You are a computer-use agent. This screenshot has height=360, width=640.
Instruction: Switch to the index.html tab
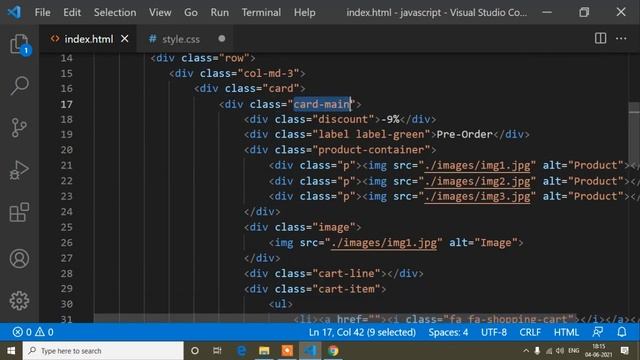tap(88, 38)
